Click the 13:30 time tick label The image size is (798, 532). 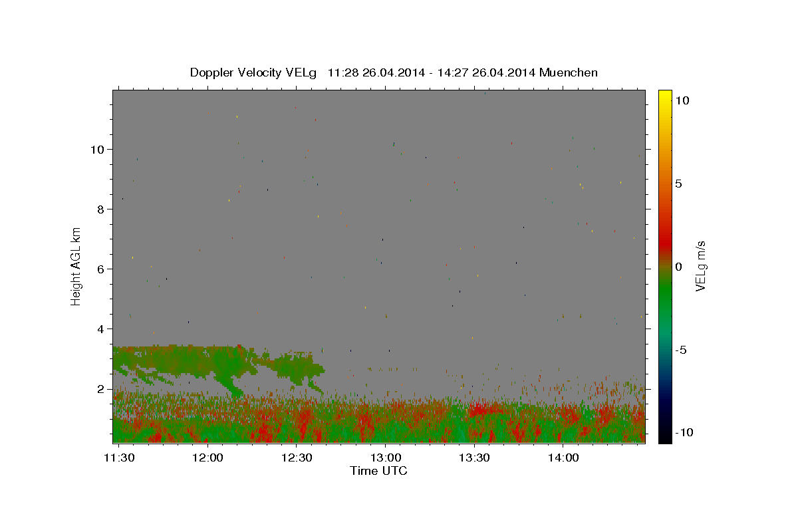coord(474,458)
